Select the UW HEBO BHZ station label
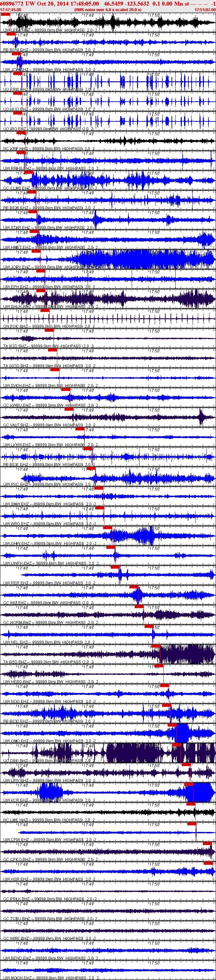Viewport: 216px width, 980px height. tap(50, 683)
